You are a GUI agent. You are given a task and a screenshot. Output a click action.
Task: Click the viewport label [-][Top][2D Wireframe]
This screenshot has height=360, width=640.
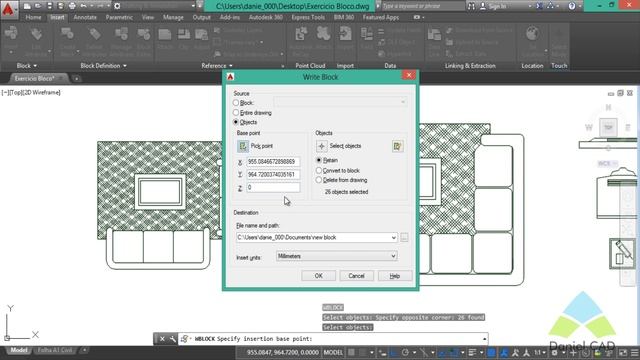click(31, 93)
